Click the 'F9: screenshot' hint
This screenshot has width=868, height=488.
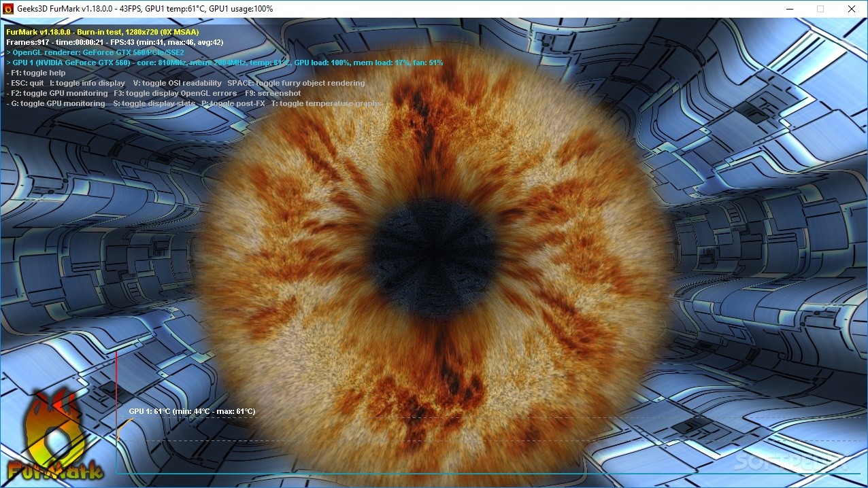[x=273, y=93]
